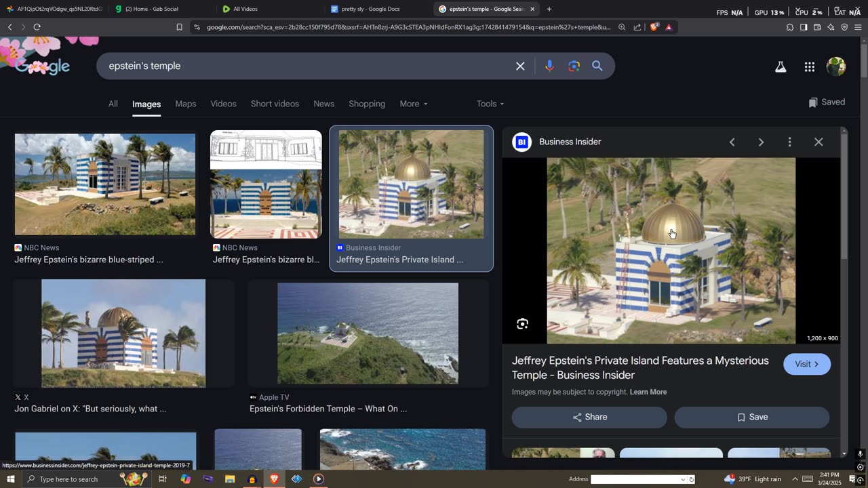Open Task View on taskbar
This screenshot has height=488, width=868.
(163, 479)
